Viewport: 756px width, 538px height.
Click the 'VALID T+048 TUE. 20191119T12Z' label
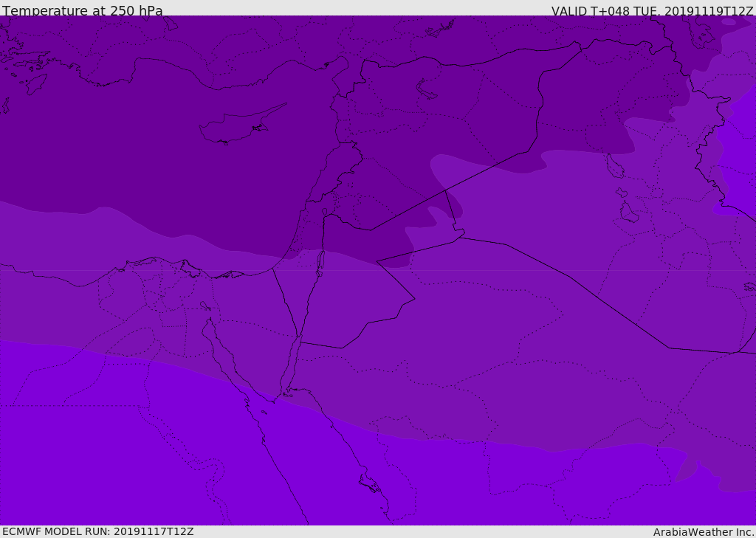(653, 11)
